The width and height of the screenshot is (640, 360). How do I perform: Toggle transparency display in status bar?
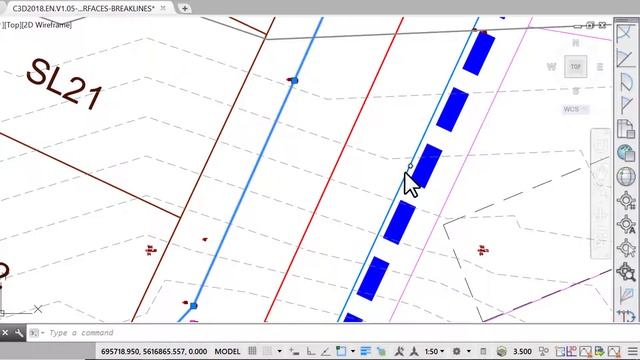click(381, 351)
